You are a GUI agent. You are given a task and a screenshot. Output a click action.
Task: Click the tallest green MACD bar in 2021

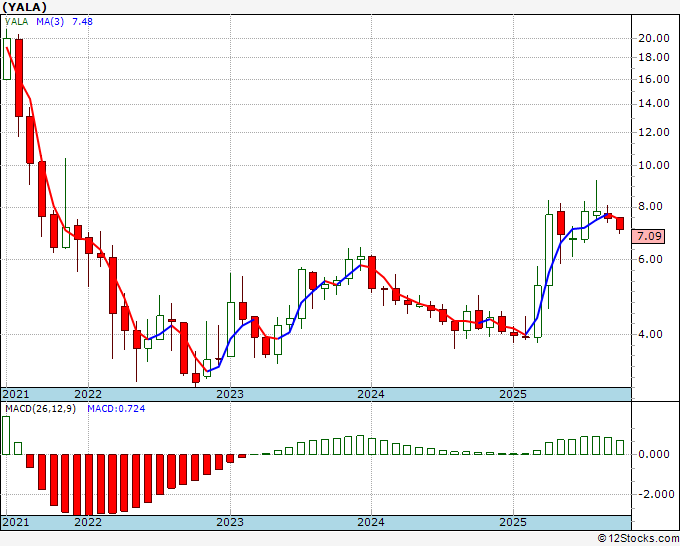coord(6,435)
